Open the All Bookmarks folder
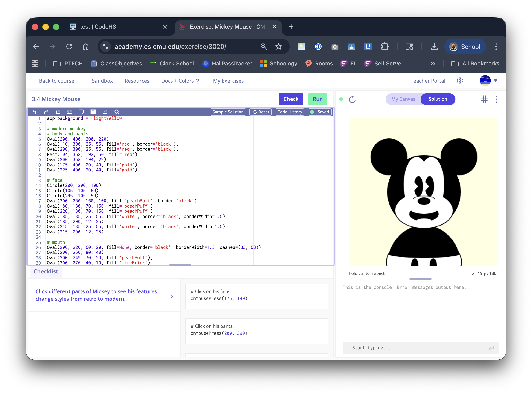The height and width of the screenshot is (394, 532). point(475,63)
